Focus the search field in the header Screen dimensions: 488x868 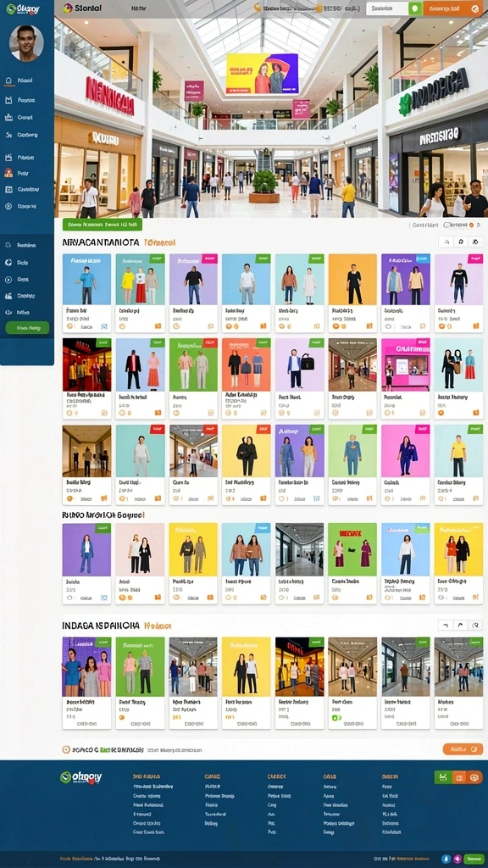(387, 8)
